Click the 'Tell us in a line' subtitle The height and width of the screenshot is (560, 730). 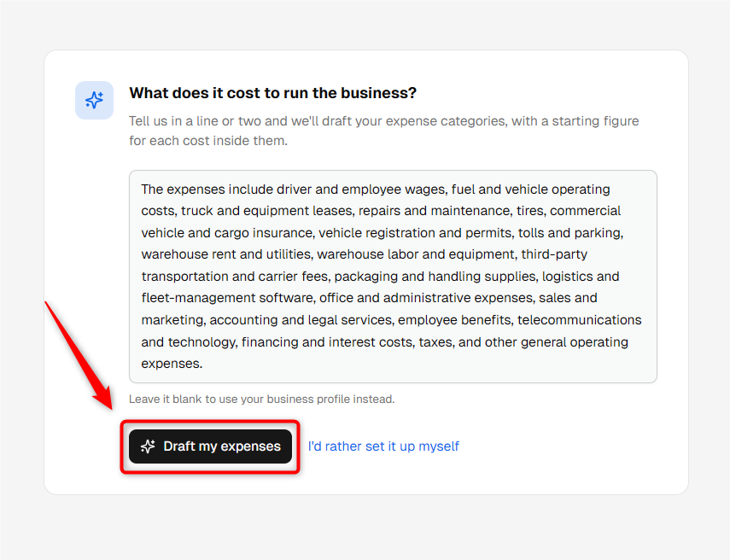click(x=384, y=131)
